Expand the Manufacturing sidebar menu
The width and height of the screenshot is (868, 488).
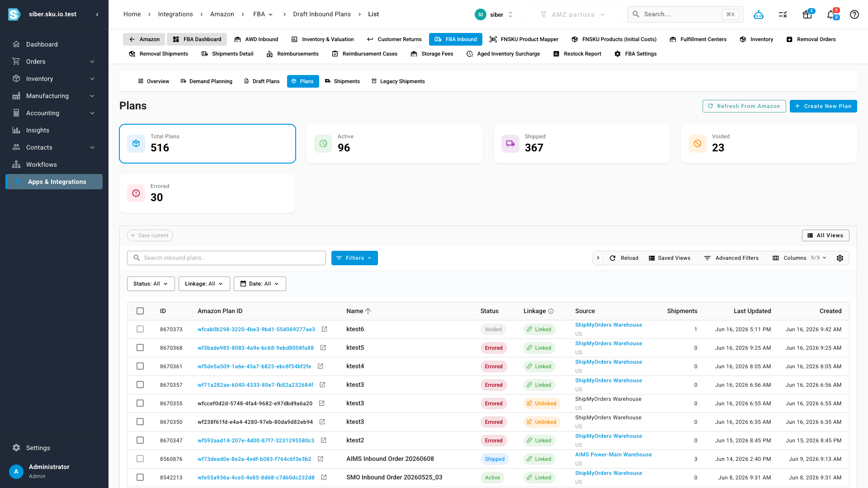pyautogui.click(x=54, y=96)
